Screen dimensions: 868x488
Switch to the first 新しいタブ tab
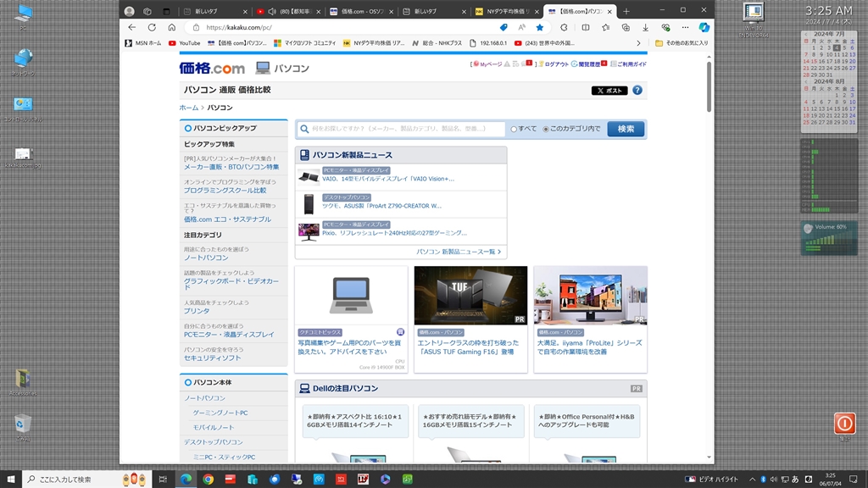(213, 11)
